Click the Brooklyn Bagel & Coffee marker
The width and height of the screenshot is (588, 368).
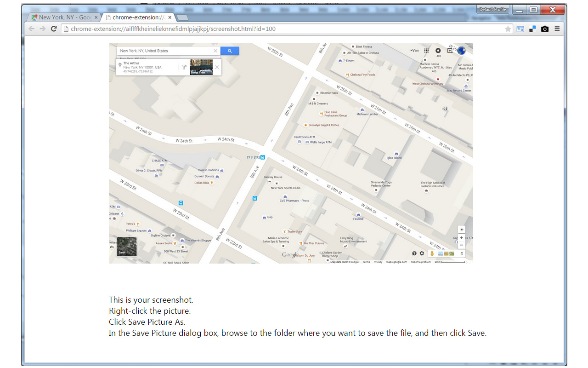coord(305,125)
